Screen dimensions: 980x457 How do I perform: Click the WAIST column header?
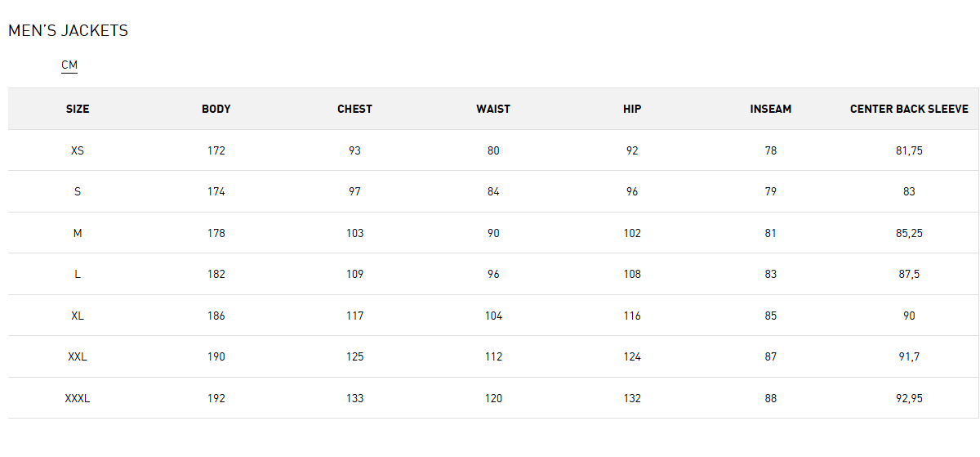tap(493, 109)
